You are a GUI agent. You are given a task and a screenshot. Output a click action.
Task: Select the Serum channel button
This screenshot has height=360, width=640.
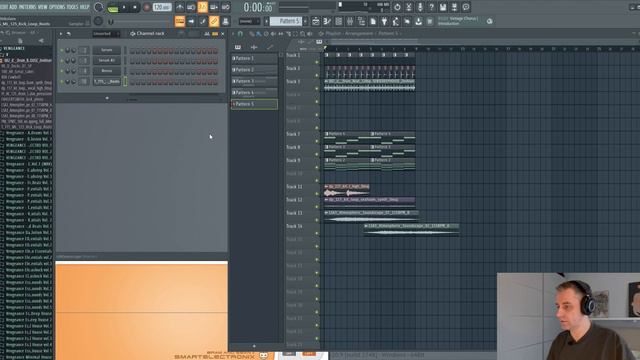(107, 50)
